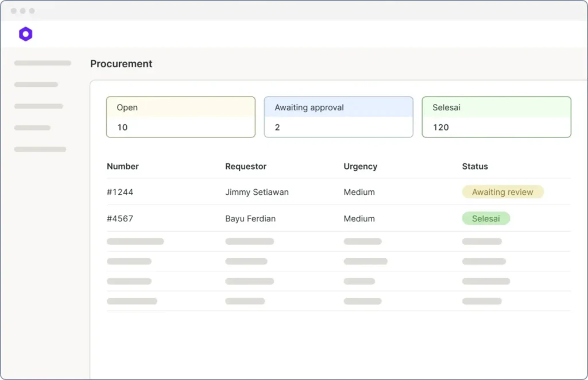Open the Open requests summary card
Image resolution: width=588 pixels, height=380 pixels.
click(x=180, y=117)
